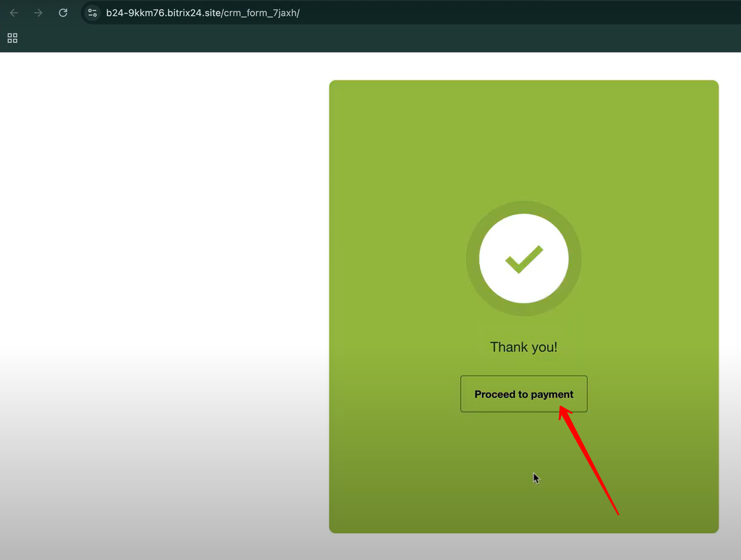
Task: Click the crm_form_7jaxh path in the URL
Action: click(261, 13)
